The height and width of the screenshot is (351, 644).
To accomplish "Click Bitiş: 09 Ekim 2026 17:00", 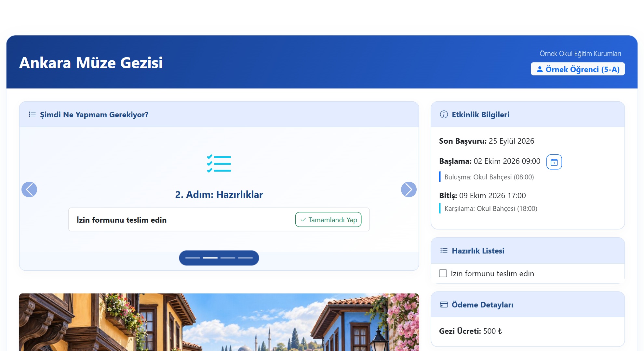I will [x=482, y=196].
